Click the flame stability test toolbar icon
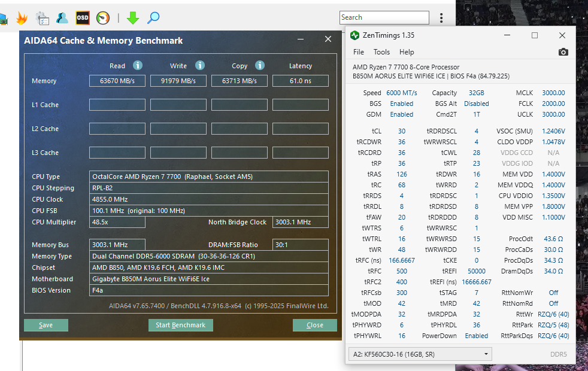Viewport: 588px width, 371px height. (22, 17)
